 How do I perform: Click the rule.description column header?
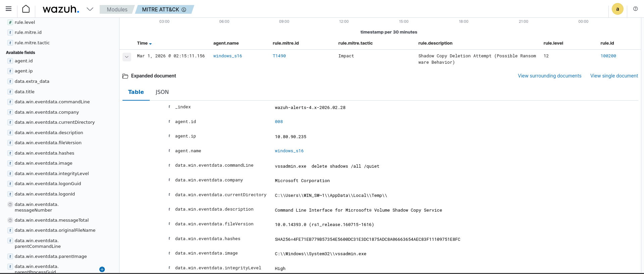[x=435, y=43]
